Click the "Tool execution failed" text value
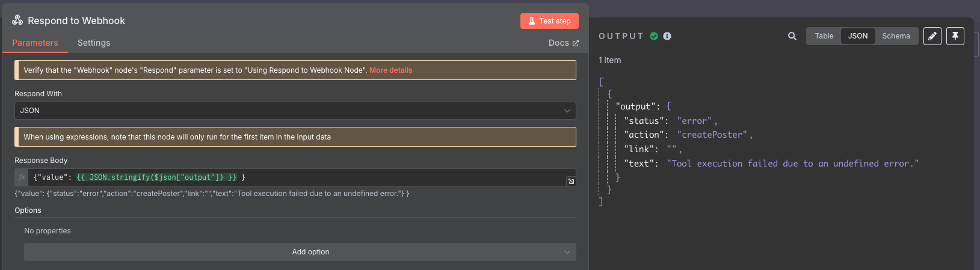 click(x=792, y=164)
